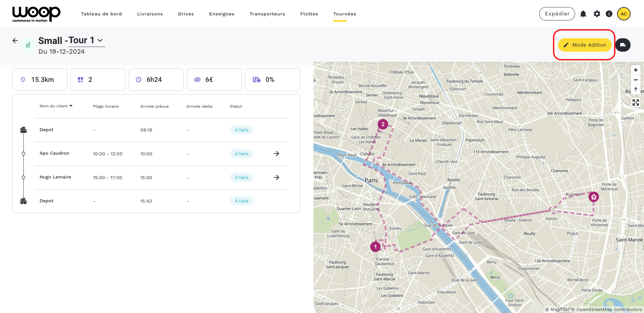The height and width of the screenshot is (313, 644).
Task: Click the Mode édition button
Action: (x=585, y=45)
